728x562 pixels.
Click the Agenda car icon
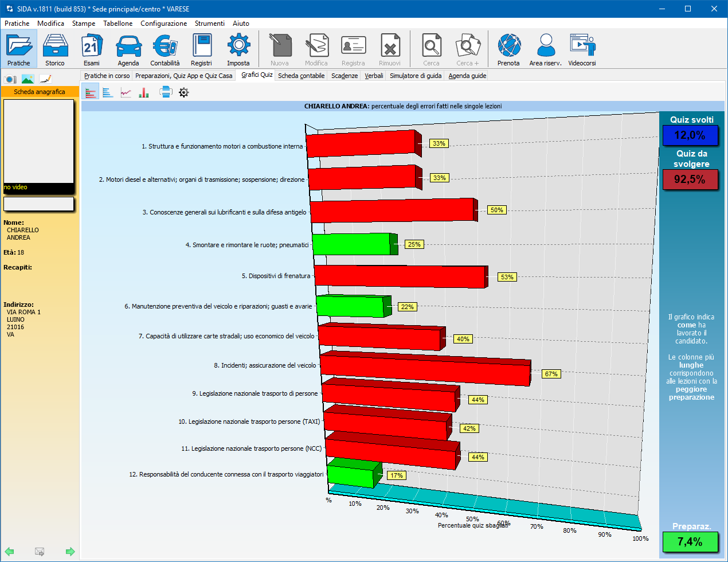(128, 49)
